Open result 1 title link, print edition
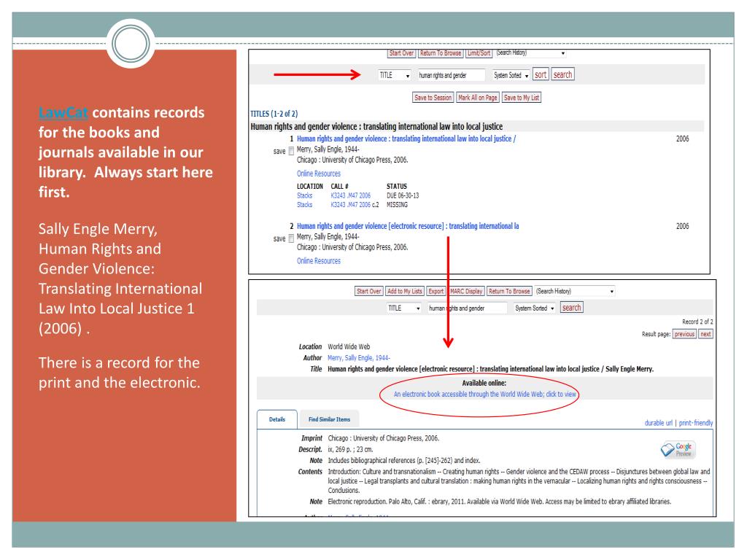The width and height of the screenshot is (747, 560). (x=406, y=139)
